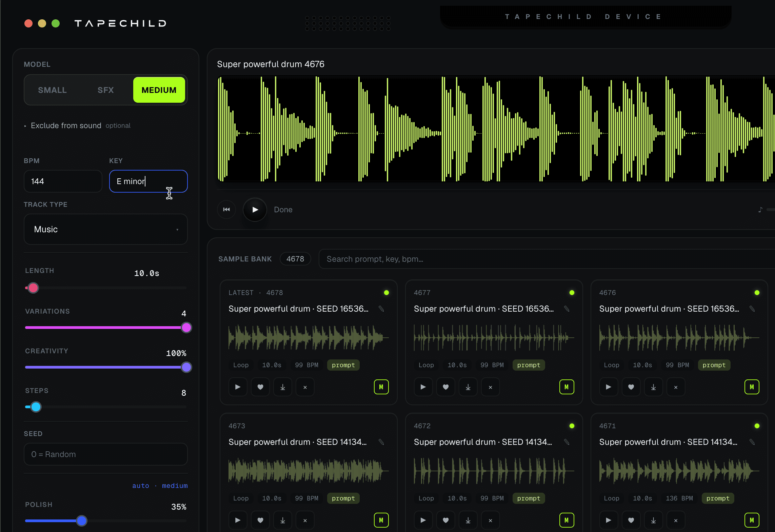Adjust the Length slider handle
The width and height of the screenshot is (775, 532).
pos(33,288)
